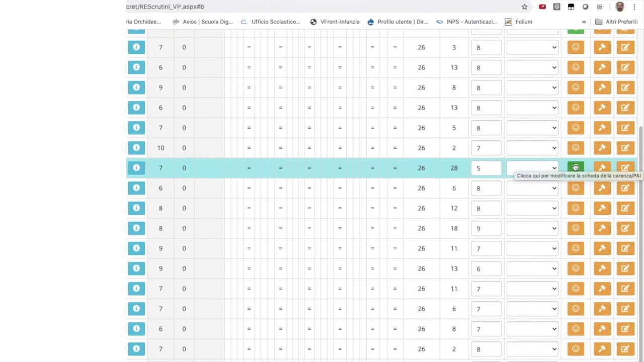Click the "3" absences cell next to 26
Viewport: 644px width, 362px height.
point(454,47)
